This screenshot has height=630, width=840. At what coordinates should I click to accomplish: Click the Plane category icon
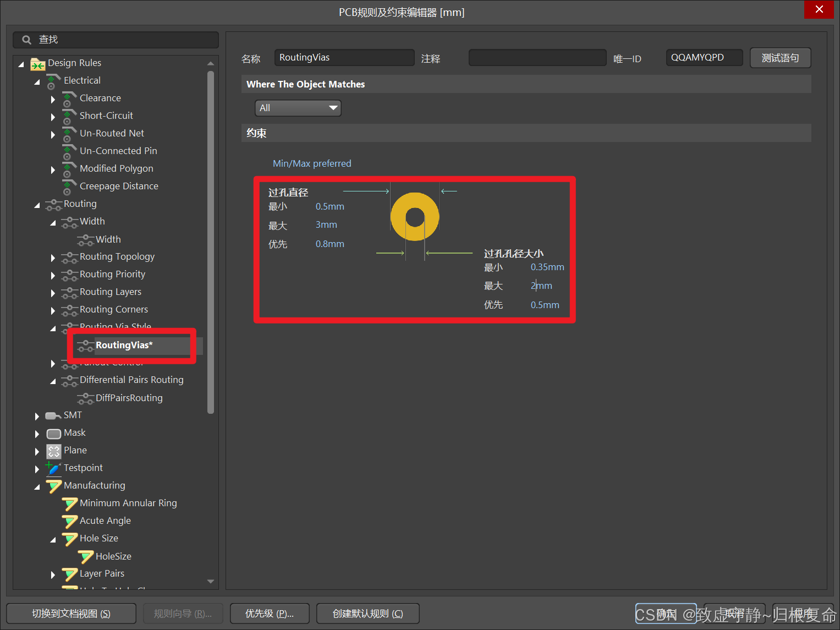[53, 451]
